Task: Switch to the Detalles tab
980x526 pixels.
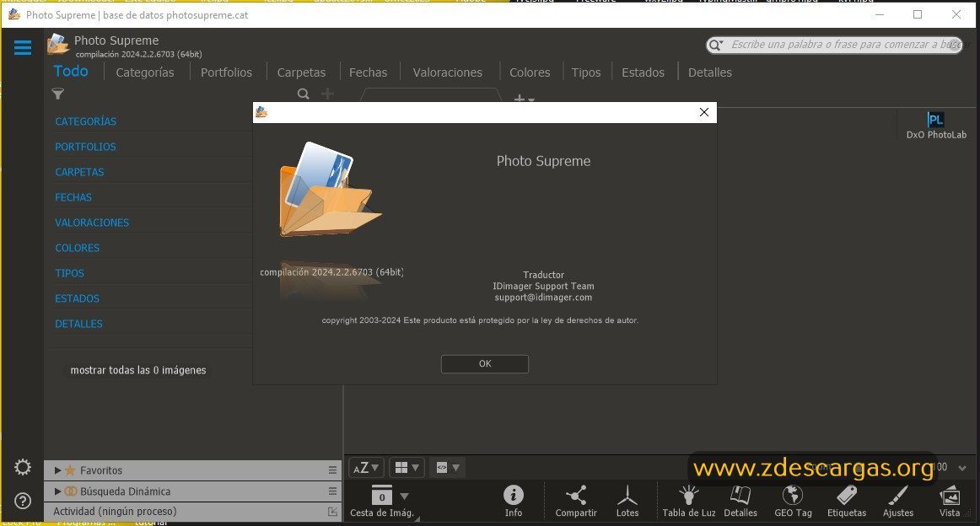Action: tap(709, 72)
